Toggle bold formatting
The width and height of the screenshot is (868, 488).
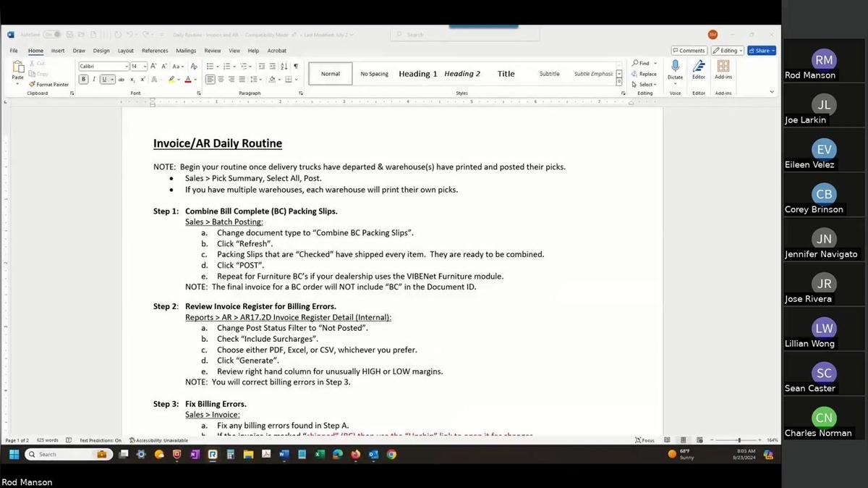[83, 79]
